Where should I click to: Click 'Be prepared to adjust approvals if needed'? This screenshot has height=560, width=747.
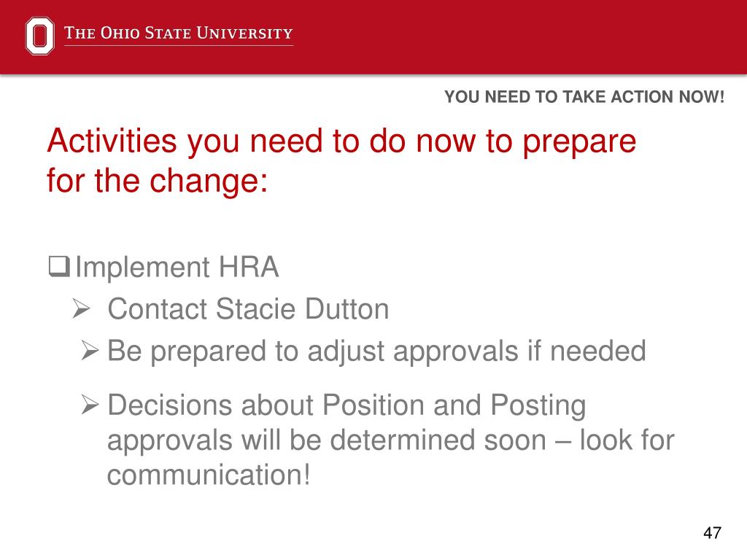(376, 352)
